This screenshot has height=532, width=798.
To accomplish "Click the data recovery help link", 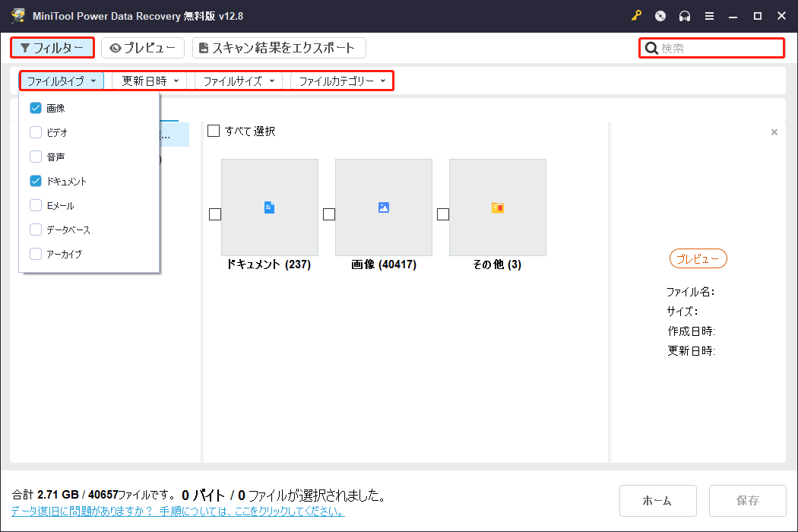I will coord(175,511).
